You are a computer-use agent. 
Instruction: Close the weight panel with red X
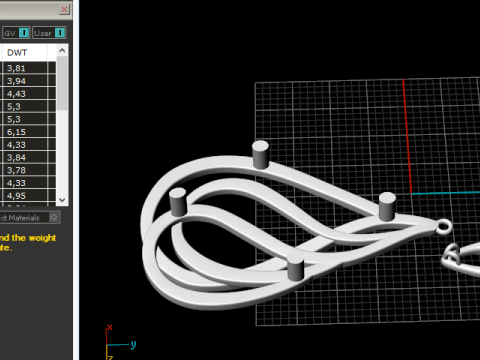pyautogui.click(x=64, y=9)
